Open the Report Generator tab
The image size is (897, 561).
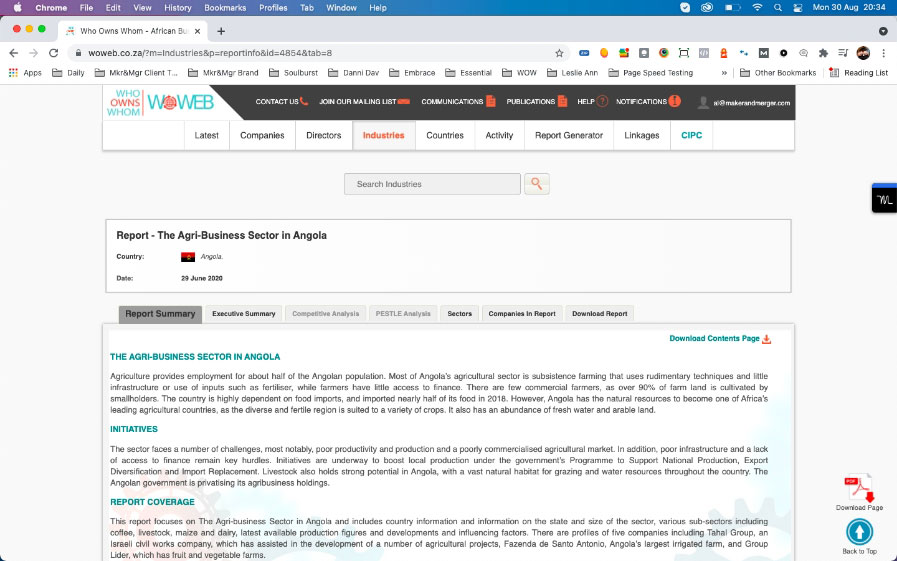click(569, 136)
